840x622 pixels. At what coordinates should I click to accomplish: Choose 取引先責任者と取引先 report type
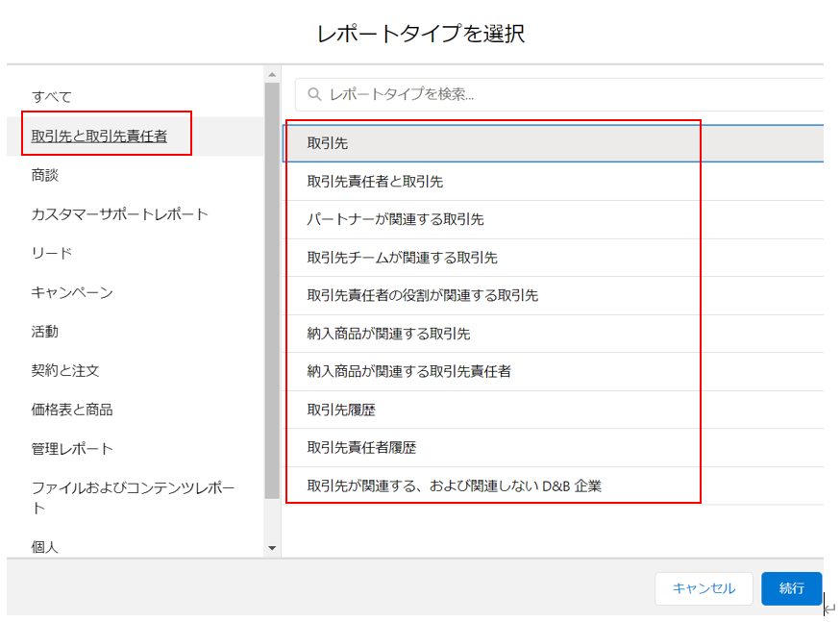point(553,182)
